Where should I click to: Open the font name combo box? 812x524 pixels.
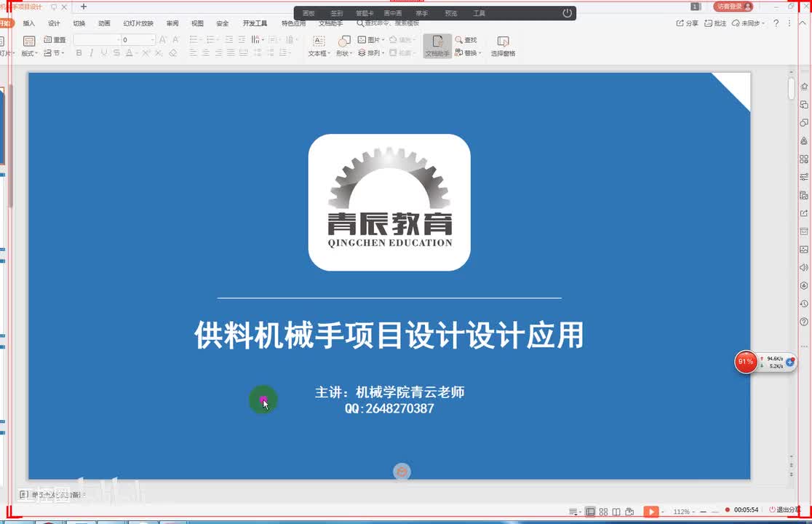[97, 40]
